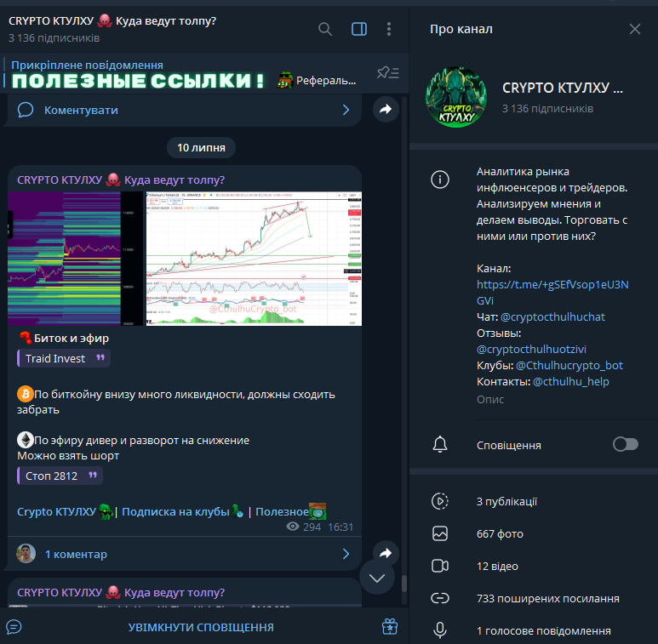The image size is (658, 644).
Task: Open the three-dot channel menu
Action: [389, 29]
